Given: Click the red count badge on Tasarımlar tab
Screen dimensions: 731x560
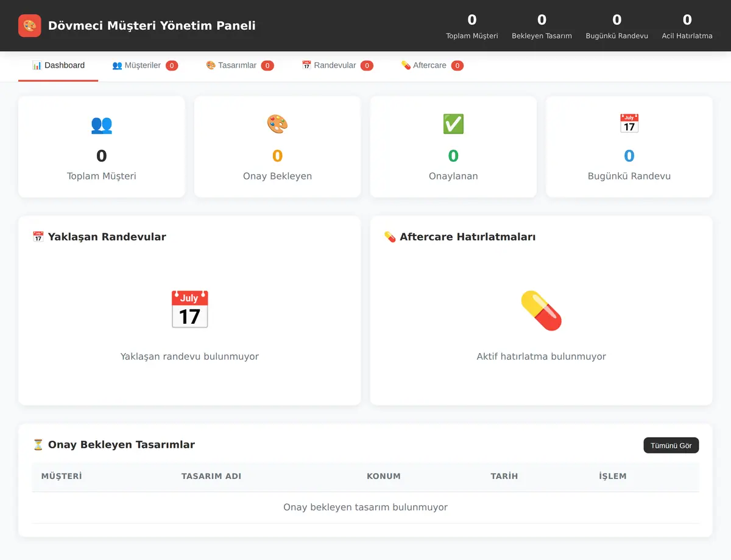Looking at the screenshot, I should [267, 66].
